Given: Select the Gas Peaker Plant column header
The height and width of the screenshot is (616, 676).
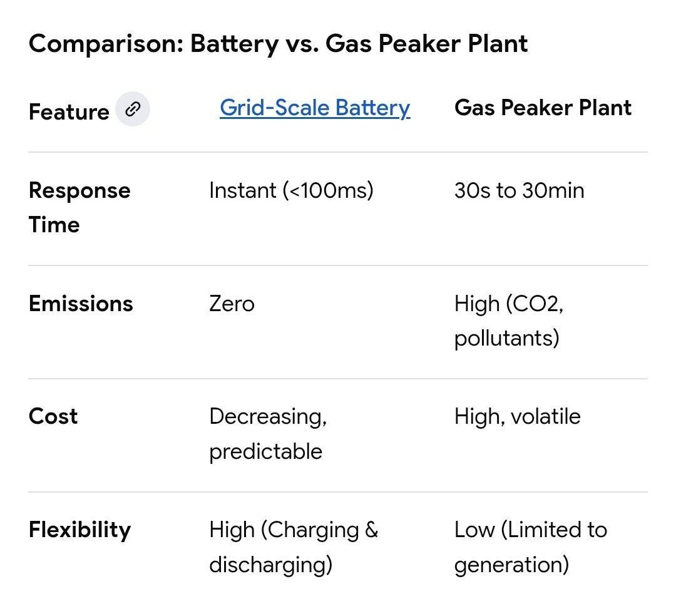Looking at the screenshot, I should click(x=543, y=108).
